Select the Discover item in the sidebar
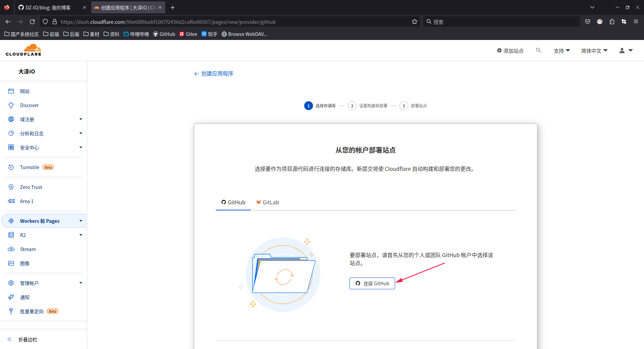The width and height of the screenshot is (644, 349). coord(30,105)
